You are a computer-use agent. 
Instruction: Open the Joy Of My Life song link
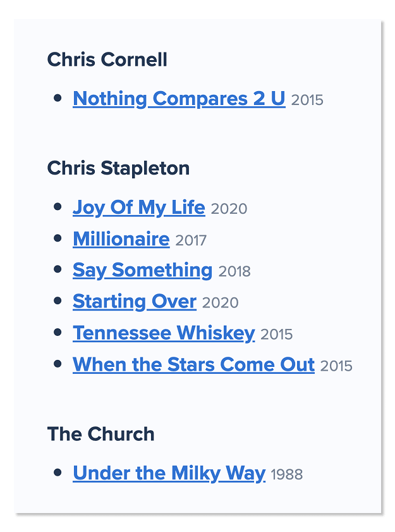(x=138, y=207)
